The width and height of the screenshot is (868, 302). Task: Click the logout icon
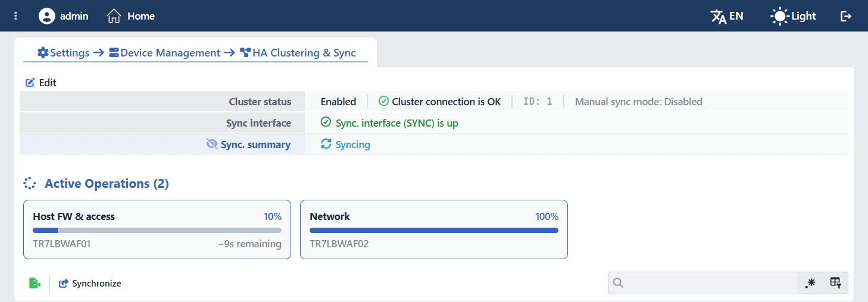846,16
